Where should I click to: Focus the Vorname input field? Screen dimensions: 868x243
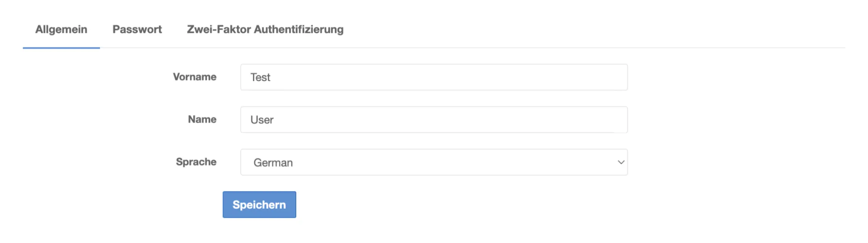(434, 77)
